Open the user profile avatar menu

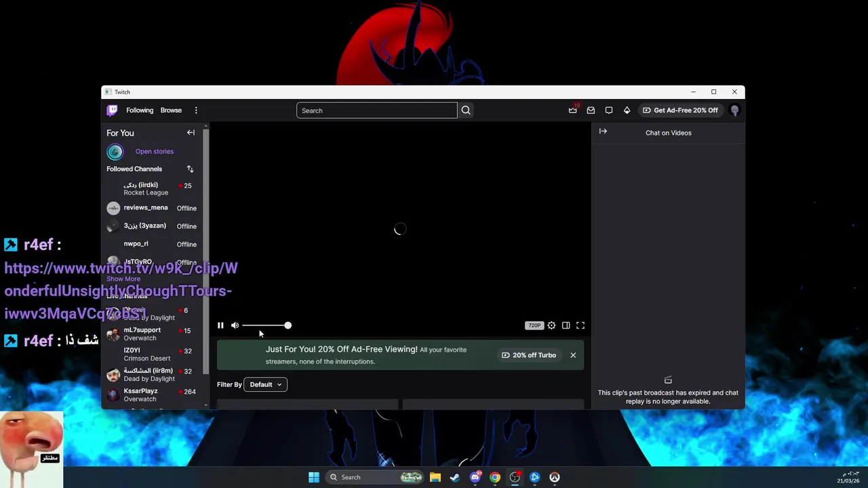click(734, 110)
